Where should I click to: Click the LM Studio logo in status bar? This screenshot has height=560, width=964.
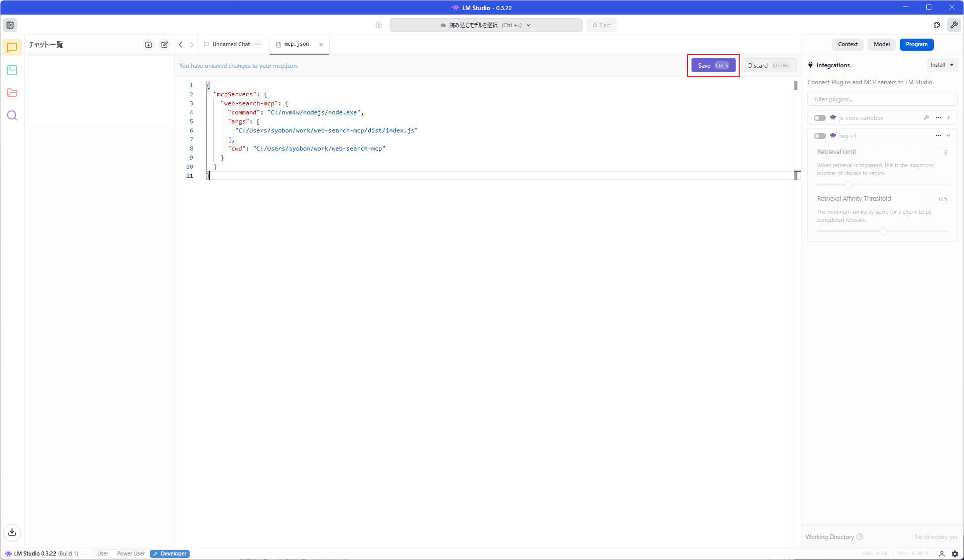click(8, 553)
